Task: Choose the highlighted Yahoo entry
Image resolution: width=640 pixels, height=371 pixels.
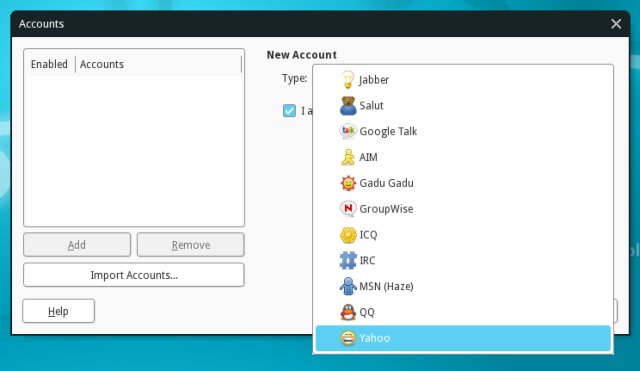Action: click(463, 338)
